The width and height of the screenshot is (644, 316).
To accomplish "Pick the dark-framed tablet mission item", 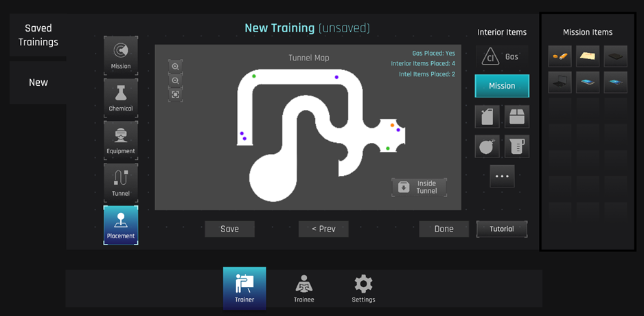I will [616, 82].
